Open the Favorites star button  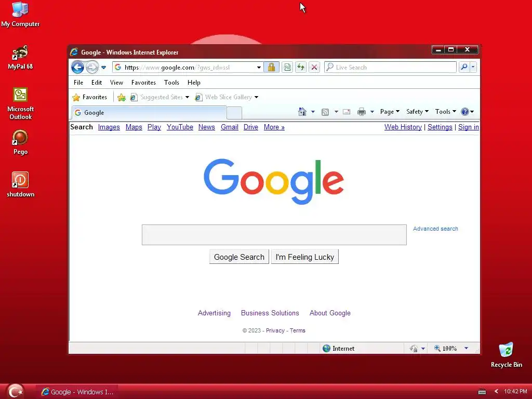(89, 97)
